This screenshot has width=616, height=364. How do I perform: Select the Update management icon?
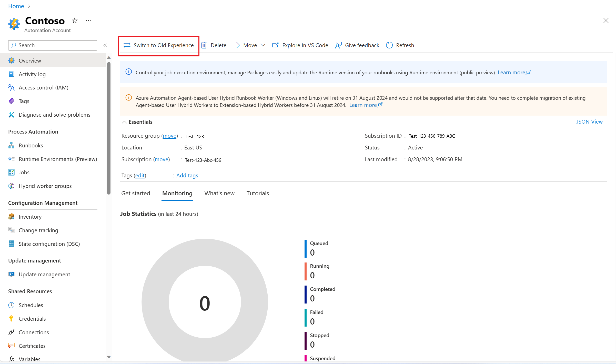[11, 274]
